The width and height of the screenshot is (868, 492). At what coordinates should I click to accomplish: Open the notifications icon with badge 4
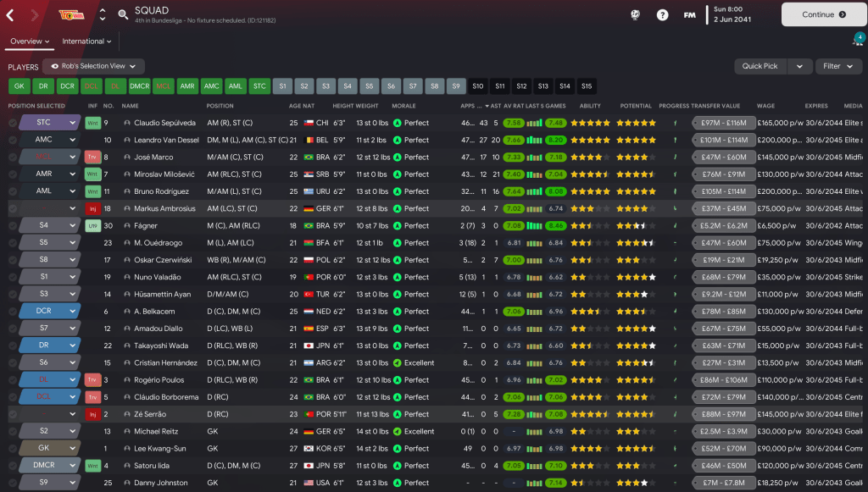tap(857, 41)
